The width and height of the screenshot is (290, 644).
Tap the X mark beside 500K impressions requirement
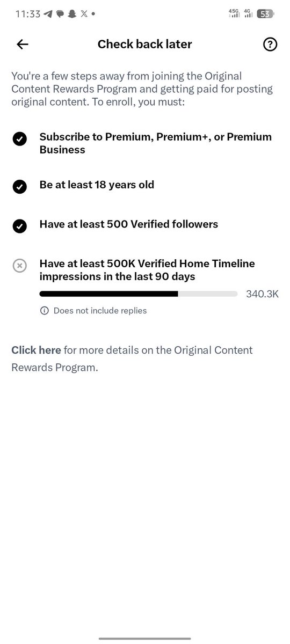pyautogui.click(x=19, y=266)
